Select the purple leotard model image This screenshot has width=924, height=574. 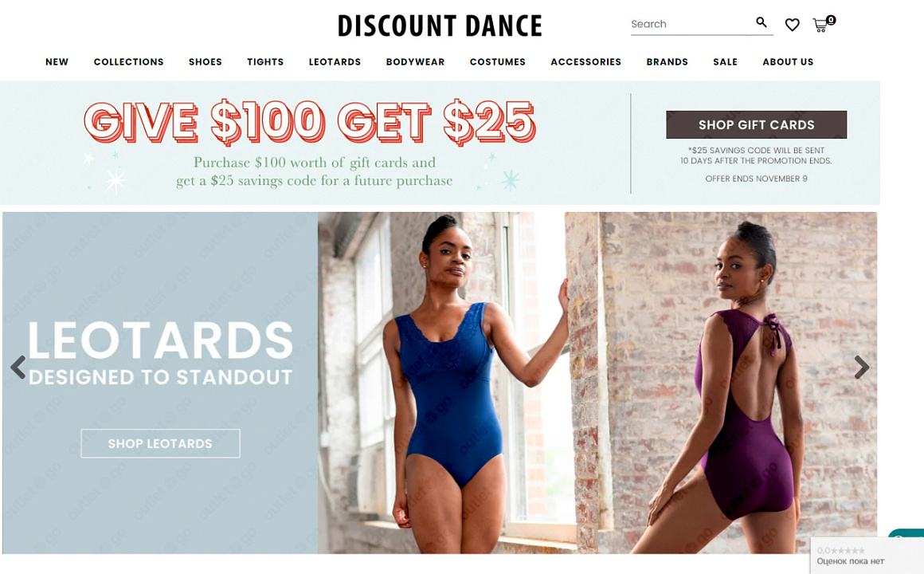click(x=721, y=383)
